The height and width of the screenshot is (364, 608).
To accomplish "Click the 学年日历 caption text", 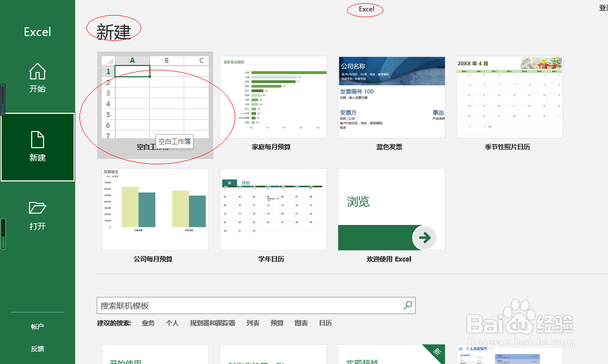I will (x=271, y=259).
